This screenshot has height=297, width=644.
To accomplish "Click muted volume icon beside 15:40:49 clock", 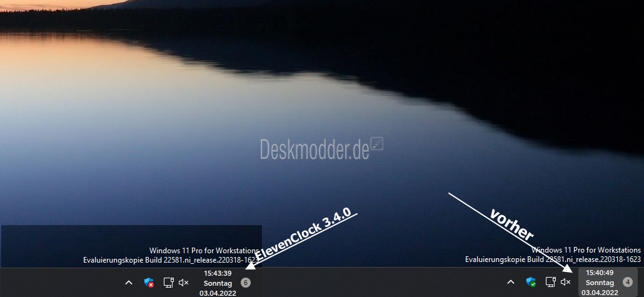I will tap(566, 282).
